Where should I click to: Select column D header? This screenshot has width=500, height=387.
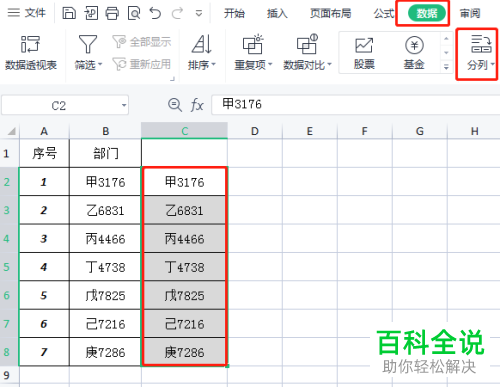pos(255,131)
